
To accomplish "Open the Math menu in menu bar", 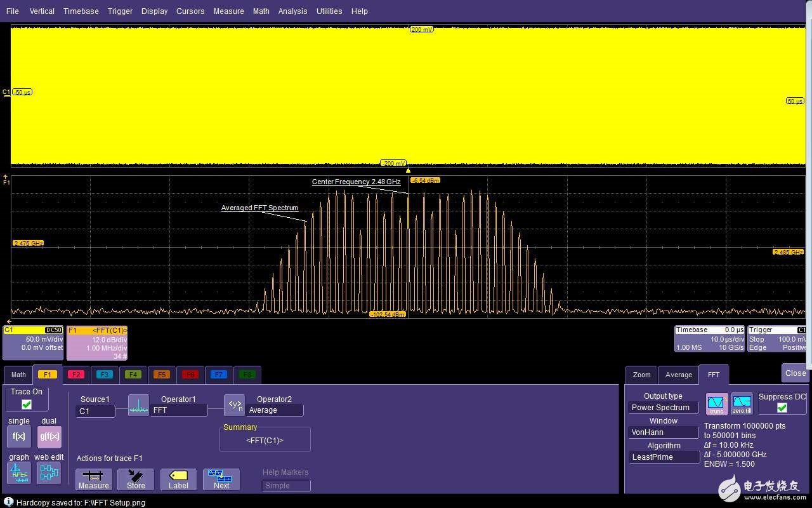I will click(x=261, y=11).
